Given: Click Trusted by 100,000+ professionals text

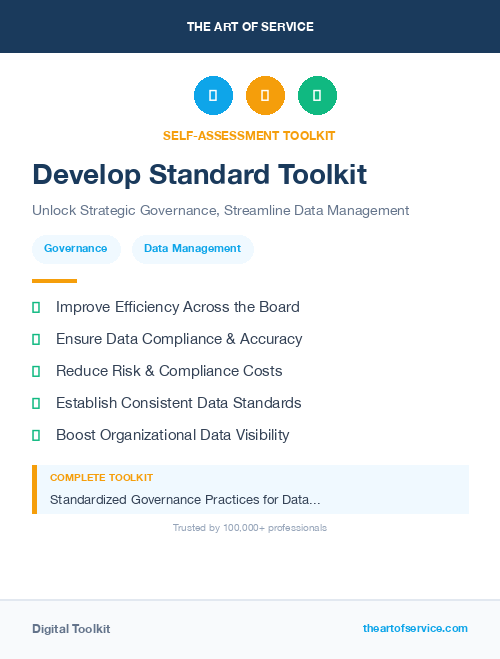Looking at the screenshot, I should pos(250,528).
